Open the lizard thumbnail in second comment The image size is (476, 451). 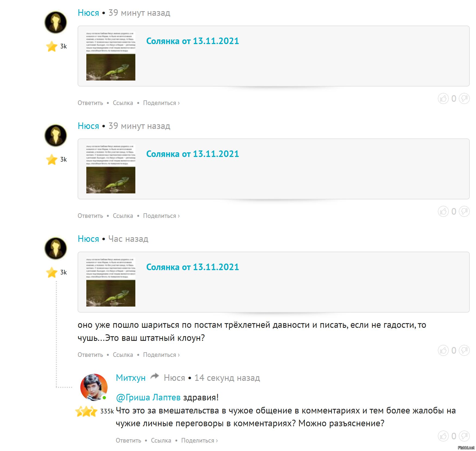(111, 169)
